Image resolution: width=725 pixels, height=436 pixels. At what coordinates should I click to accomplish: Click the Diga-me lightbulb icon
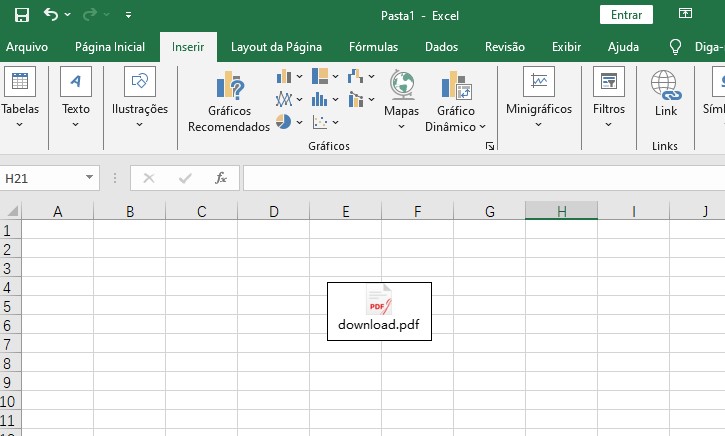[676, 47]
